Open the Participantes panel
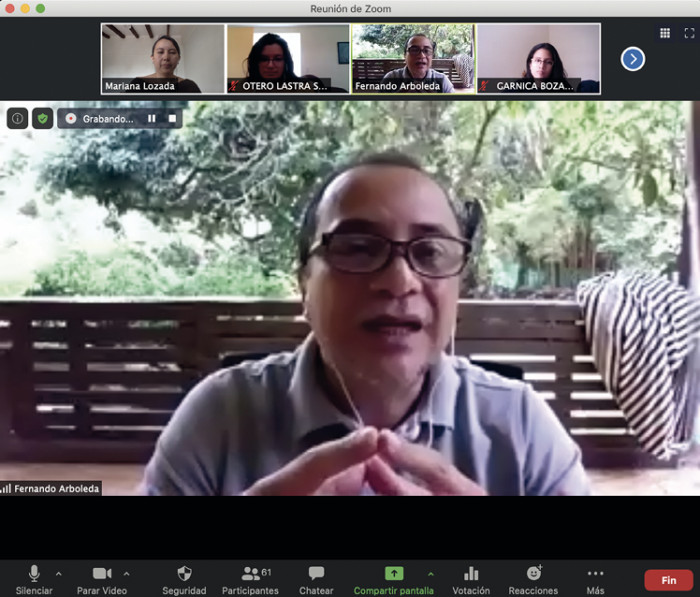 [x=250, y=579]
